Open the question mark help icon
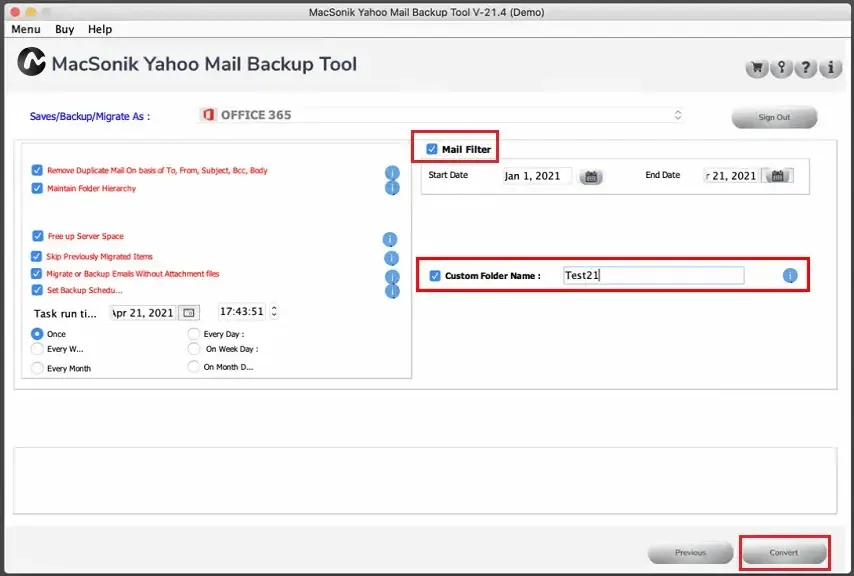This screenshot has width=854, height=576. (x=806, y=68)
